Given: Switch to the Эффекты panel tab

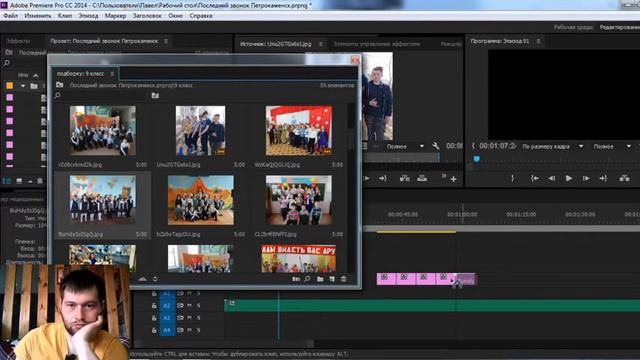Looking at the screenshot, I should coord(18,41).
